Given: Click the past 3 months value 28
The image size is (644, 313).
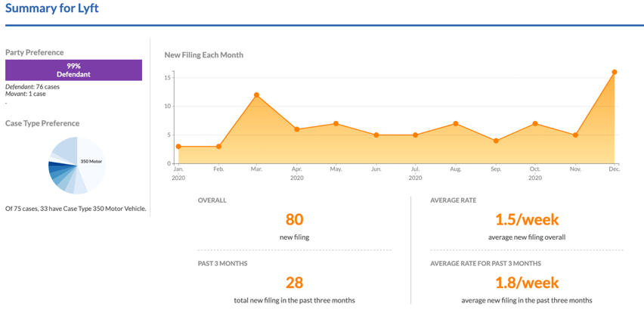Looking at the screenshot, I should click(295, 283).
